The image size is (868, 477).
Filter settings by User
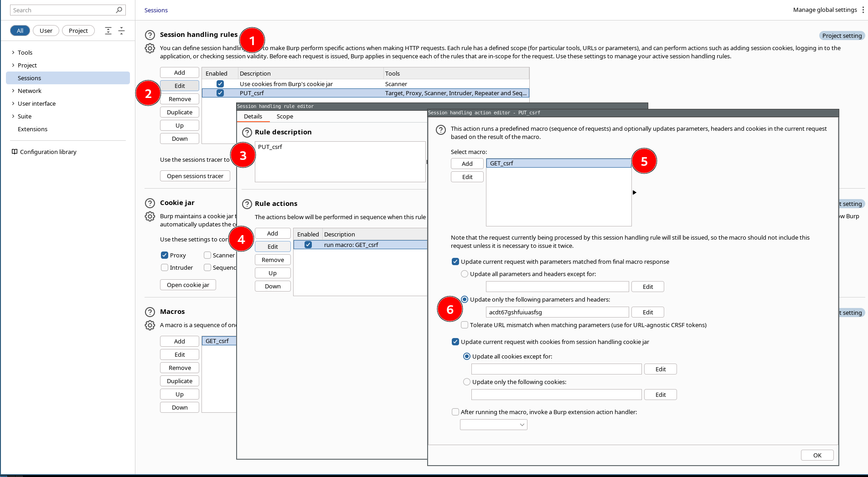click(46, 31)
